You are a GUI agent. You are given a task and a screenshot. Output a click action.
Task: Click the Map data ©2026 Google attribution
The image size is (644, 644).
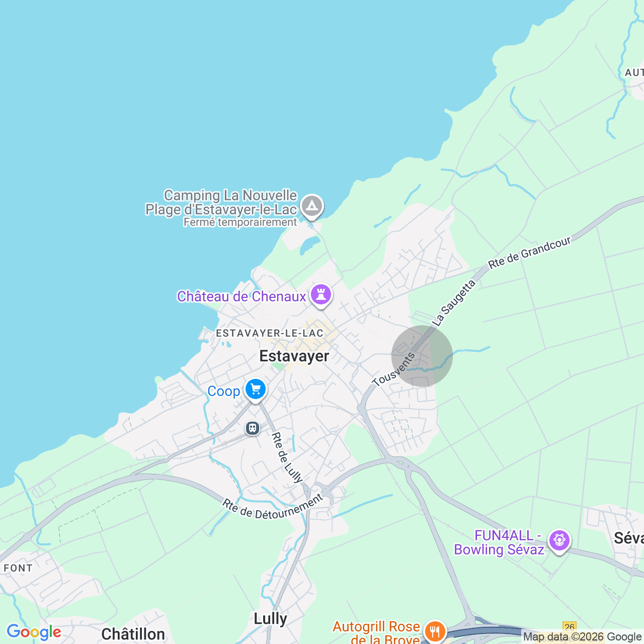click(582, 637)
